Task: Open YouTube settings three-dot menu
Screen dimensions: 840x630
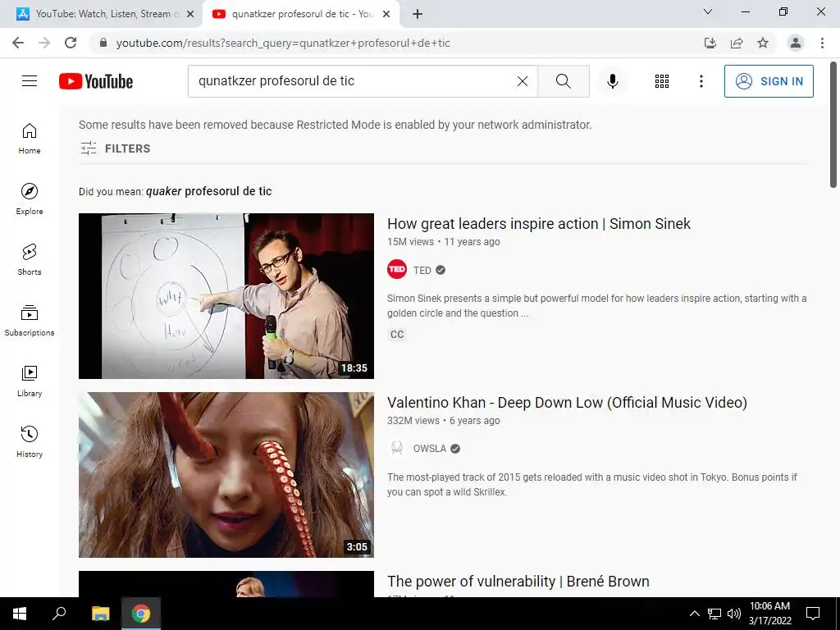Action: coord(701,81)
